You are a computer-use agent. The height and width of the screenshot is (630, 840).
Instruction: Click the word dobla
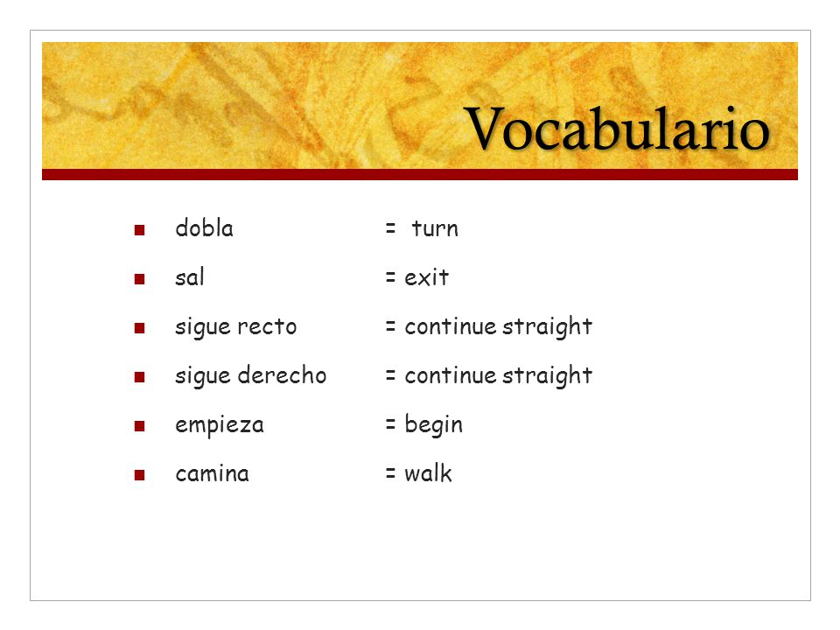[204, 227]
